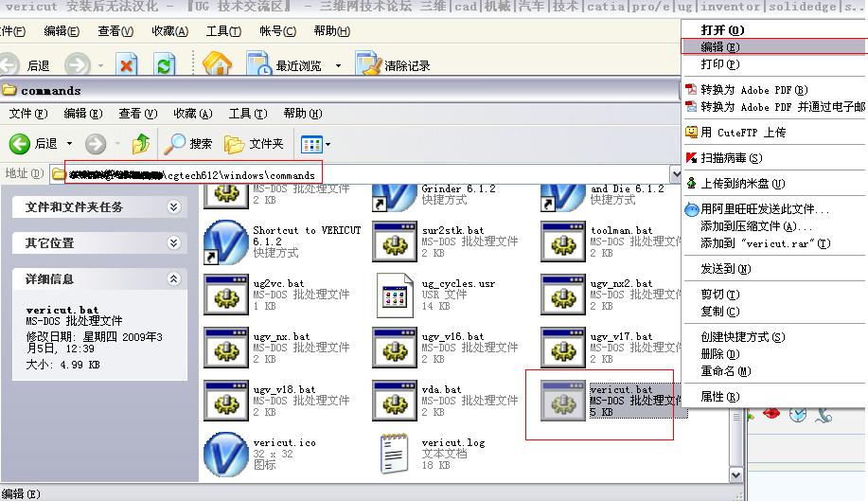Open the address bar dropdown arrow
This screenshot has width=868, height=501.
(x=675, y=174)
